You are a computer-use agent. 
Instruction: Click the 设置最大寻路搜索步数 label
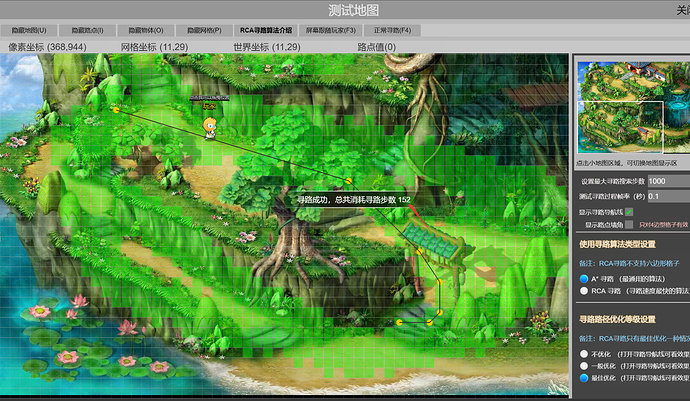(x=613, y=181)
